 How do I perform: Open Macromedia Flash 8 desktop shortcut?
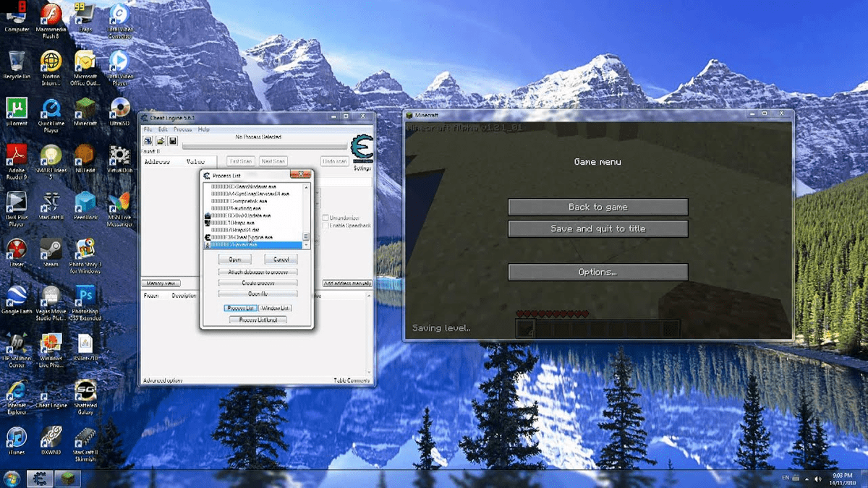point(51,21)
